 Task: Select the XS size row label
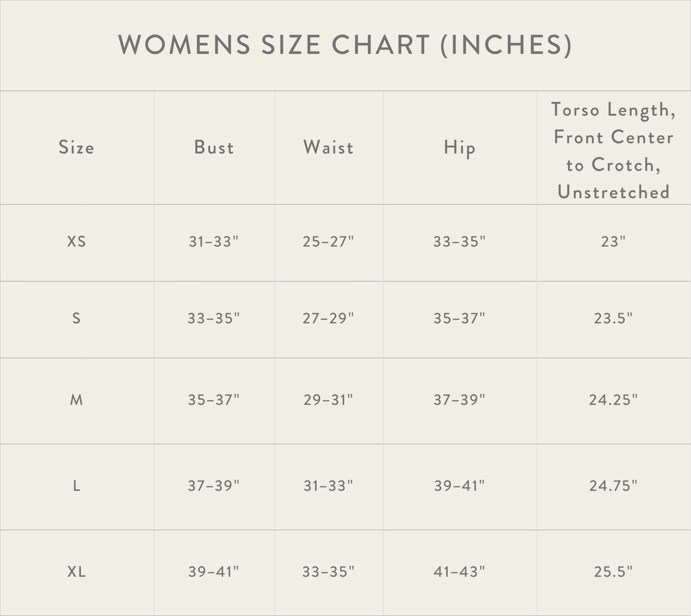click(77, 241)
